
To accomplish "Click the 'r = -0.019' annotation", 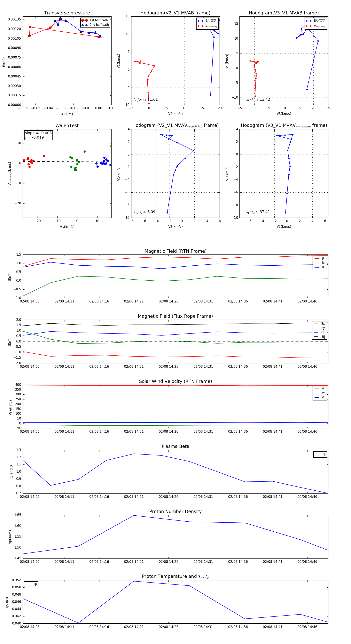I will pos(34,137).
